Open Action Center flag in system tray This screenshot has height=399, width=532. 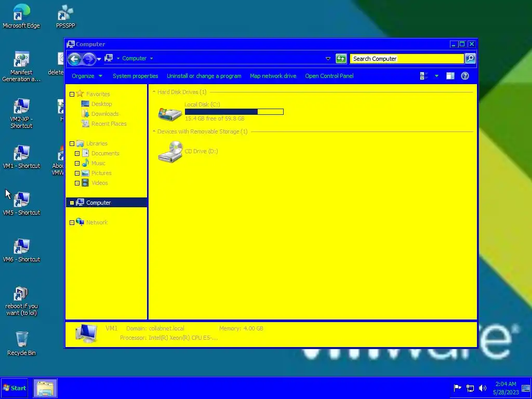tap(457, 388)
